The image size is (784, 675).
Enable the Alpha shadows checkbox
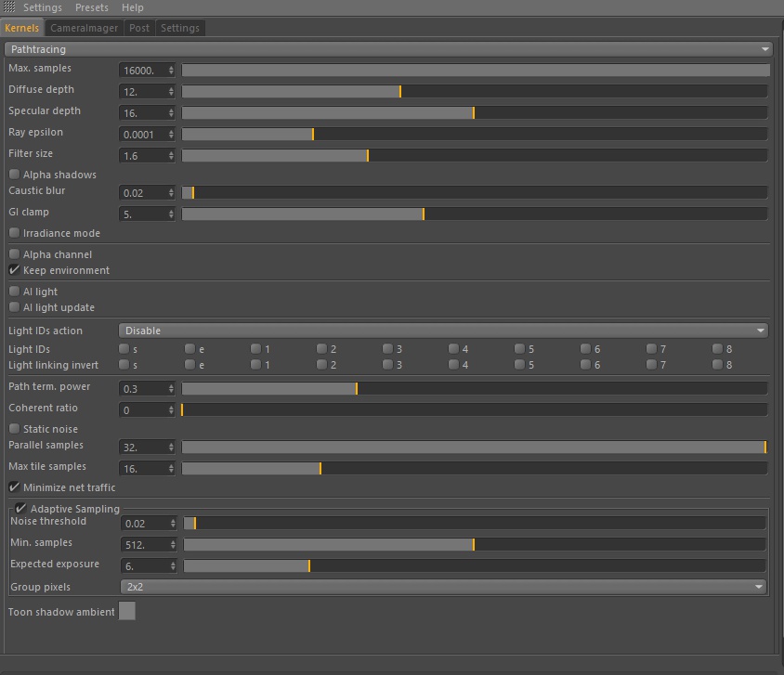(15, 174)
